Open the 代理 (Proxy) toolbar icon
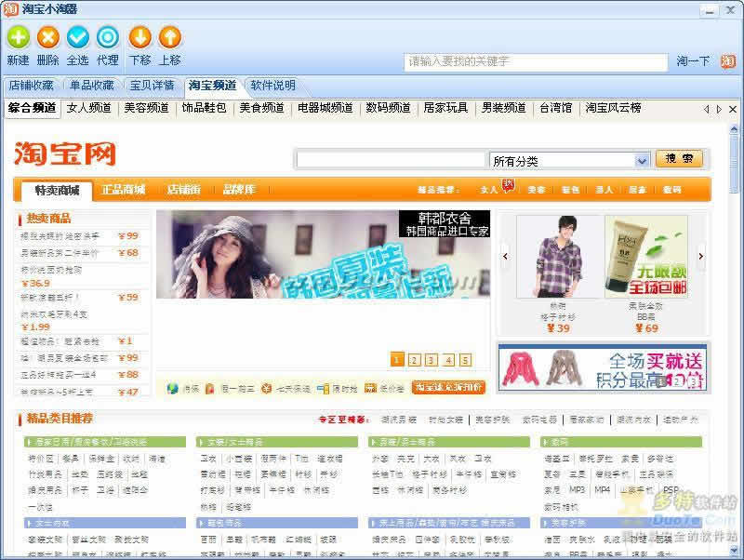Screen dimensions: 744x560 108,38
